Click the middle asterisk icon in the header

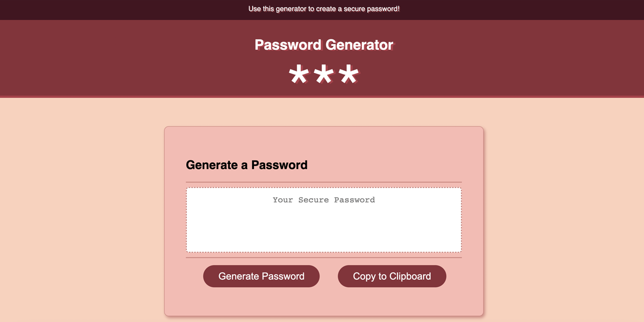click(324, 73)
